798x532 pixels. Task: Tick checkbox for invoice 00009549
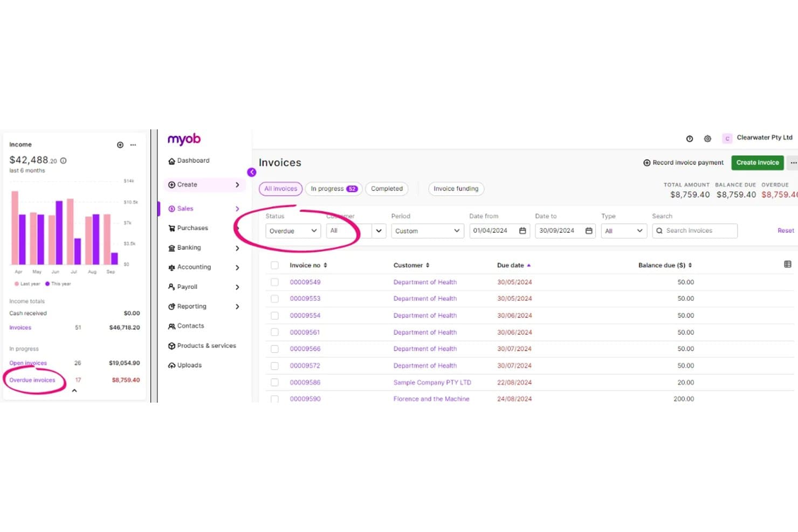click(x=275, y=282)
